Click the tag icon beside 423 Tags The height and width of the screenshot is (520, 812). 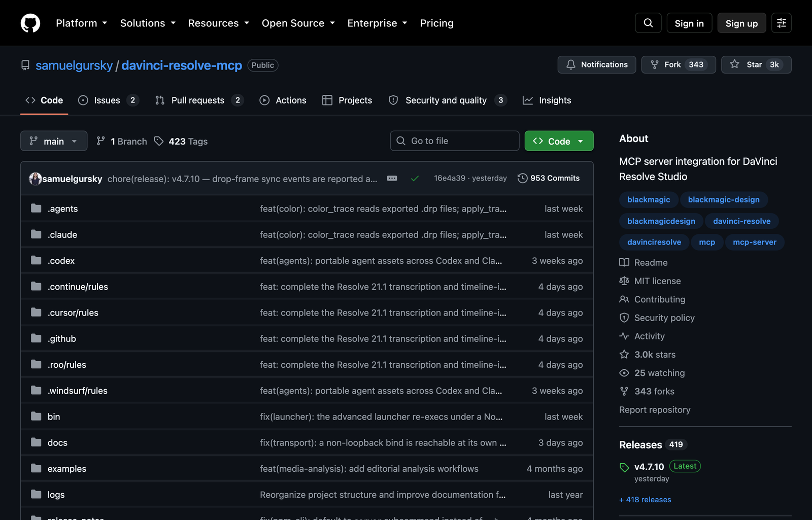(159, 141)
